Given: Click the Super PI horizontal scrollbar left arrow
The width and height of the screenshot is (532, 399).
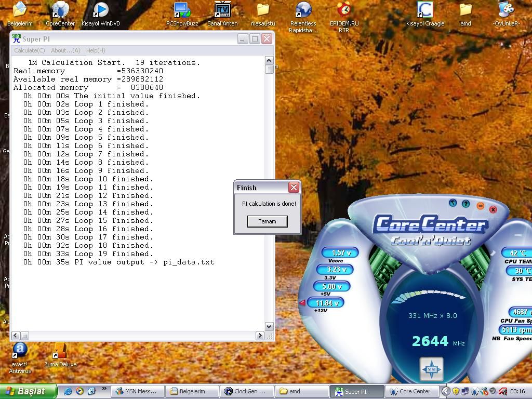Looking at the screenshot, I should 16,336.
